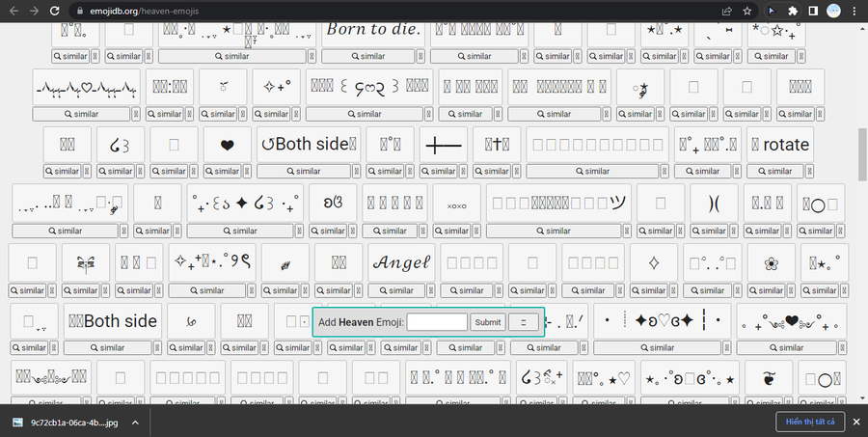Screen dimensions: 868x437
Task: Copy the 'rotate' emoji using its small button
Action: (809, 171)
